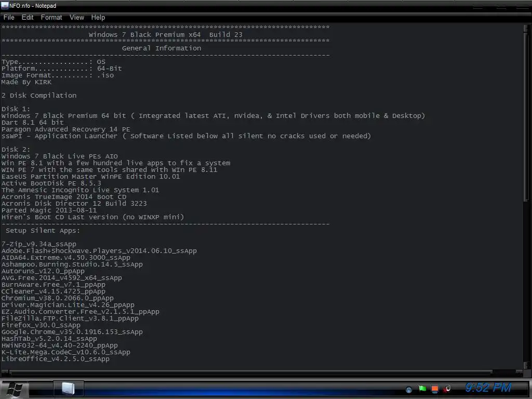Click the 'AVG.Free.2014' entry
Image resolution: width=532 pixels, height=399 pixels.
click(62, 278)
